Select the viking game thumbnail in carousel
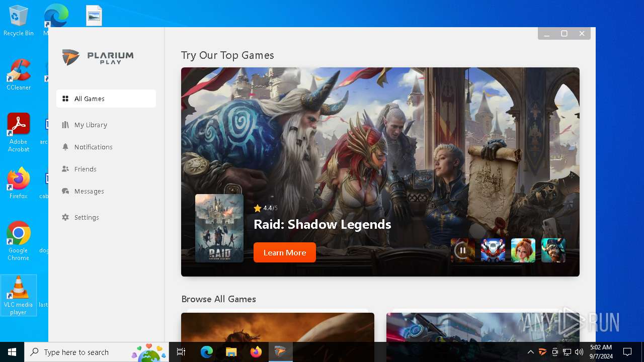 coord(553,250)
